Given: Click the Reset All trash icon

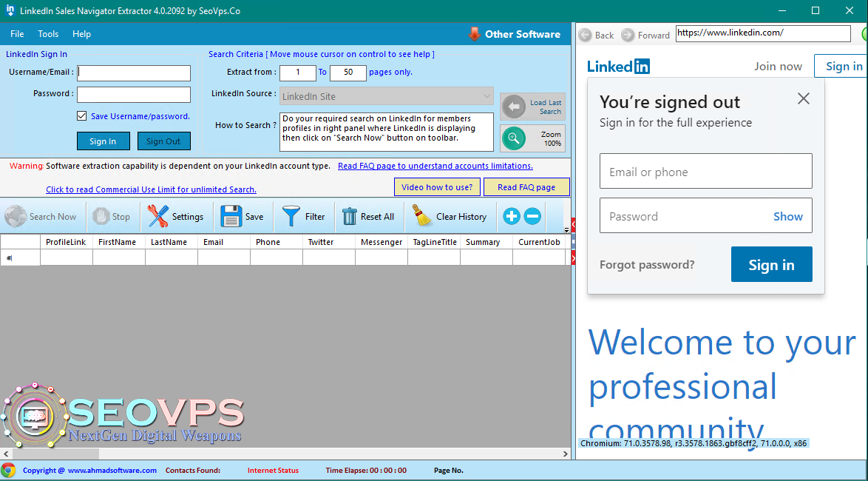Looking at the screenshot, I should click(349, 217).
